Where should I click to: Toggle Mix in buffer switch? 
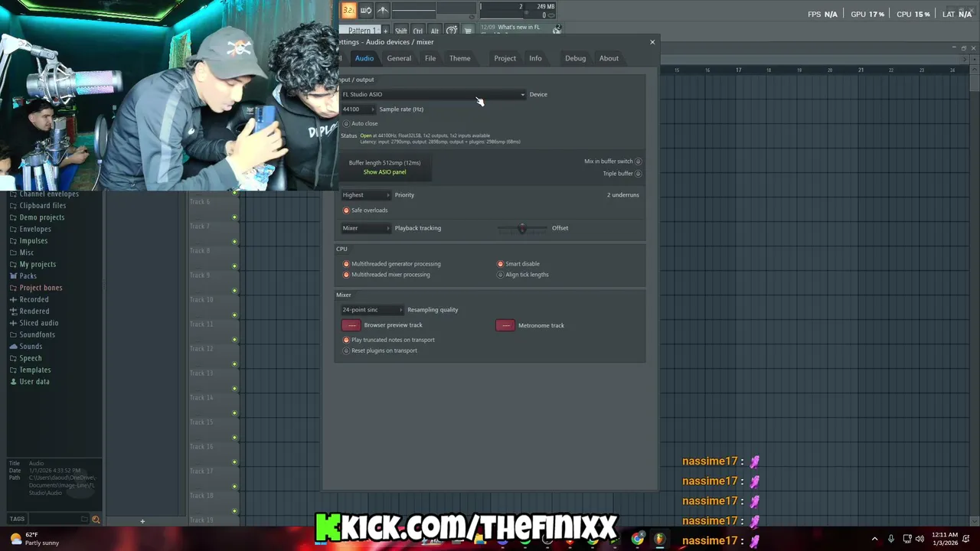coord(638,161)
